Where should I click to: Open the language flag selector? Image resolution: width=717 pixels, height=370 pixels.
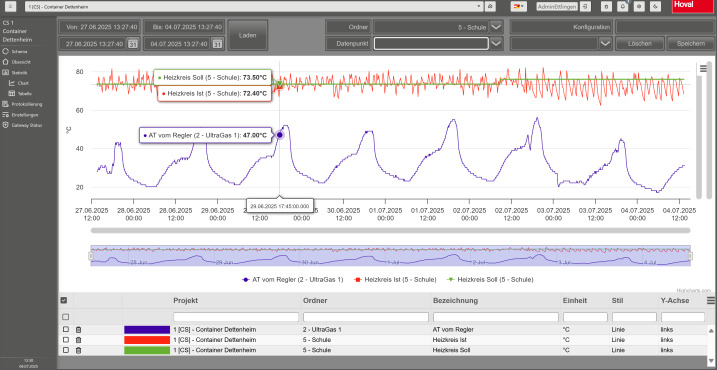pos(519,6)
